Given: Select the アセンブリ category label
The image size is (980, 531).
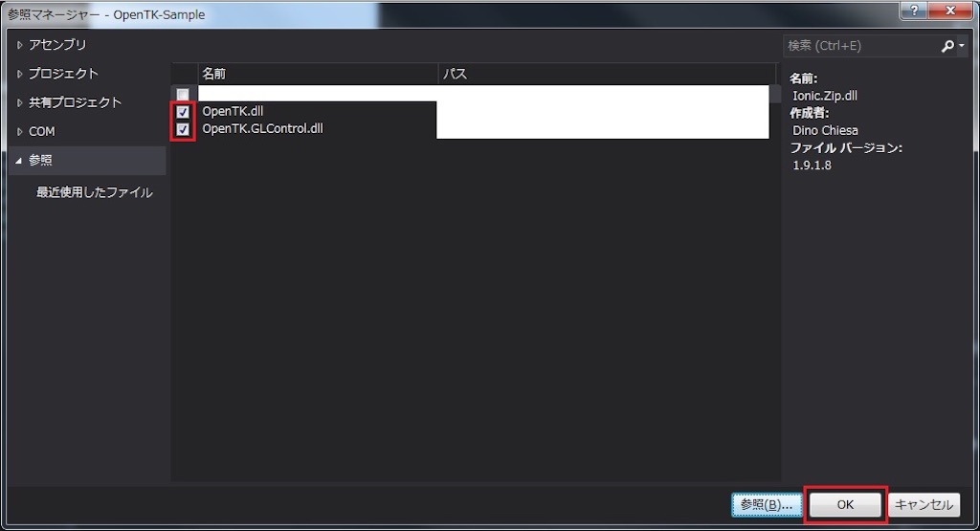Looking at the screenshot, I should pyautogui.click(x=57, y=45).
